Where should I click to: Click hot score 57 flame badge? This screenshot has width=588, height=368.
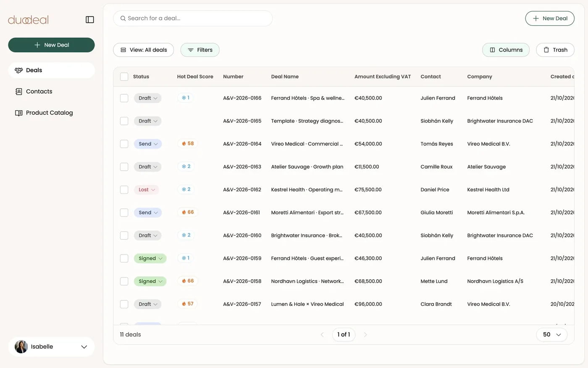tap(188, 304)
